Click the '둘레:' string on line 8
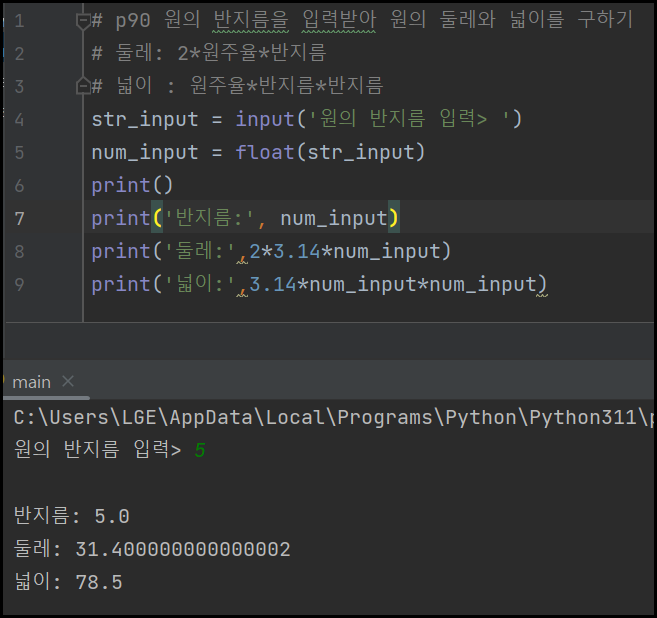This screenshot has height=618, width=657. pos(200,251)
